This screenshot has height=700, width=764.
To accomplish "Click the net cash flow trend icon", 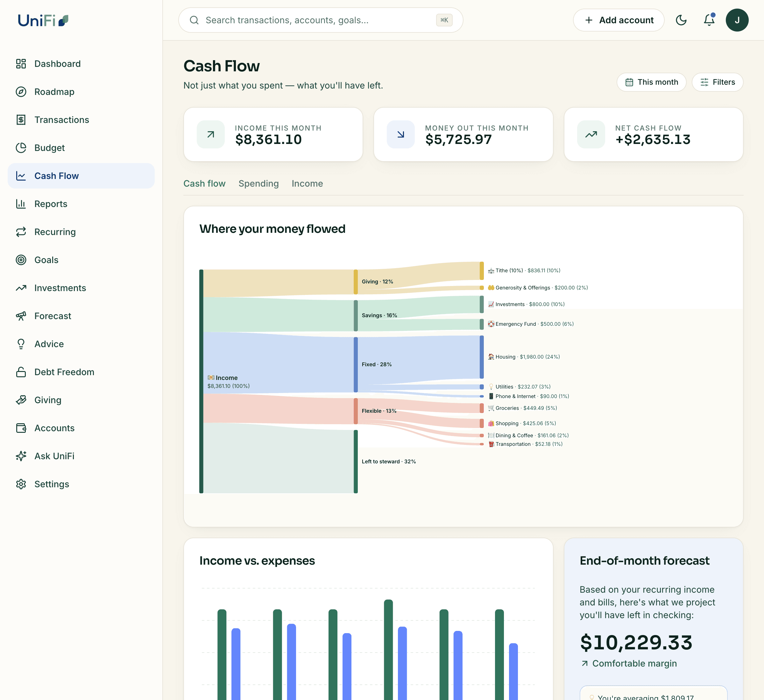I will pyautogui.click(x=591, y=134).
